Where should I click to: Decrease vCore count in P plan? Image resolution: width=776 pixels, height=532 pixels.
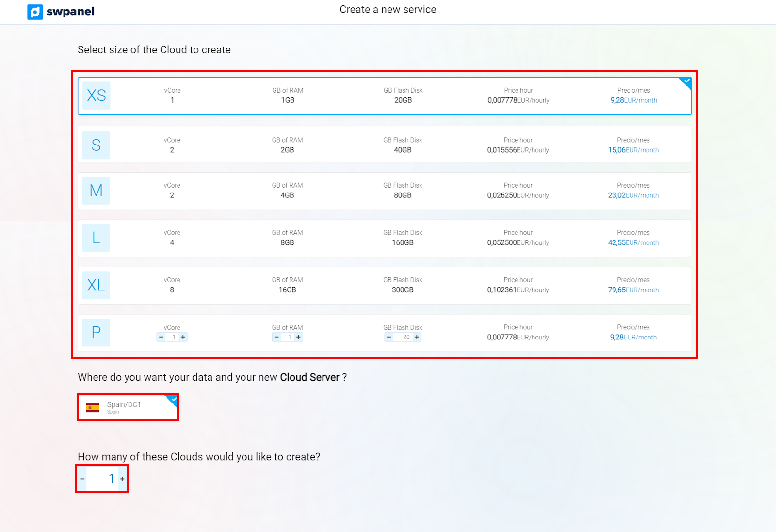click(x=161, y=337)
